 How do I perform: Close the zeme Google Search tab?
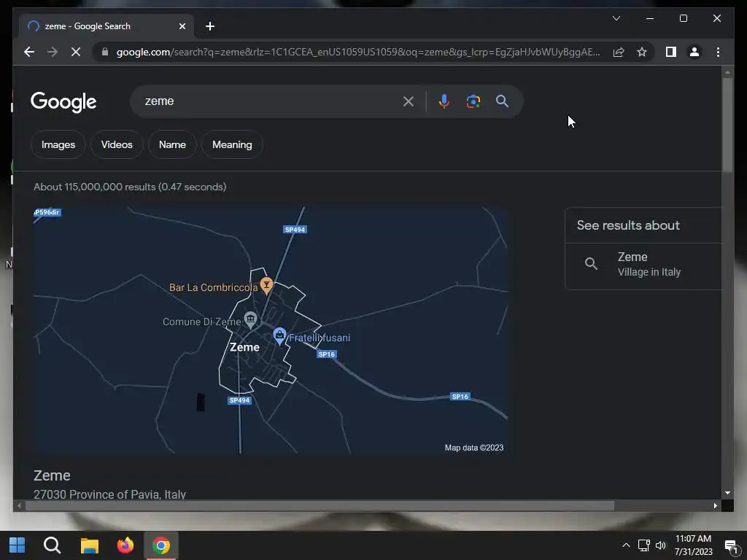[x=182, y=26]
